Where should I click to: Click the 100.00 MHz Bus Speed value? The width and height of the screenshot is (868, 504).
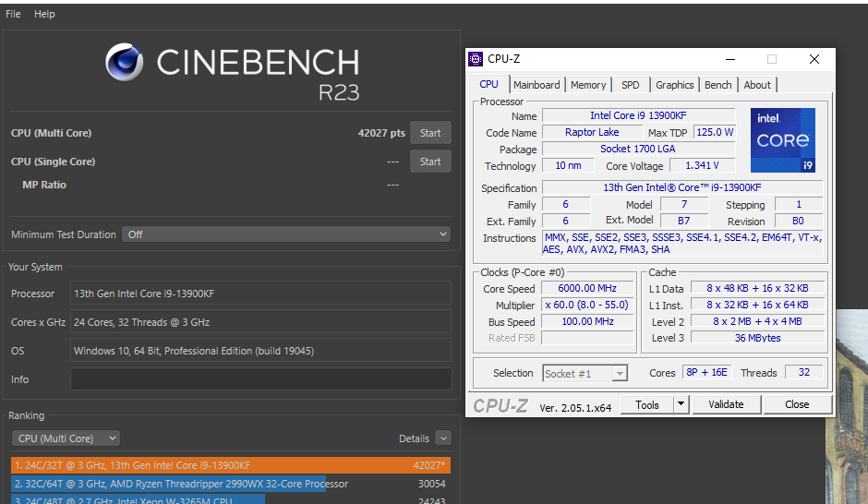587,321
